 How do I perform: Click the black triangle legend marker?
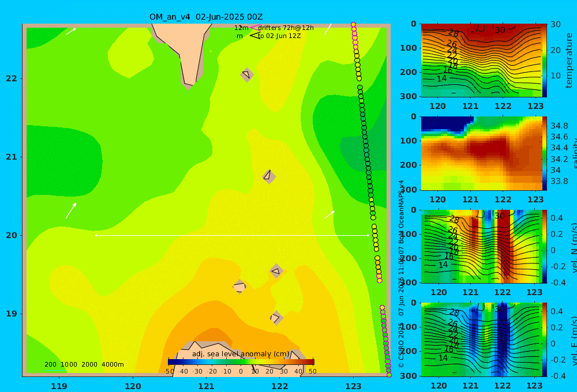pos(255,36)
